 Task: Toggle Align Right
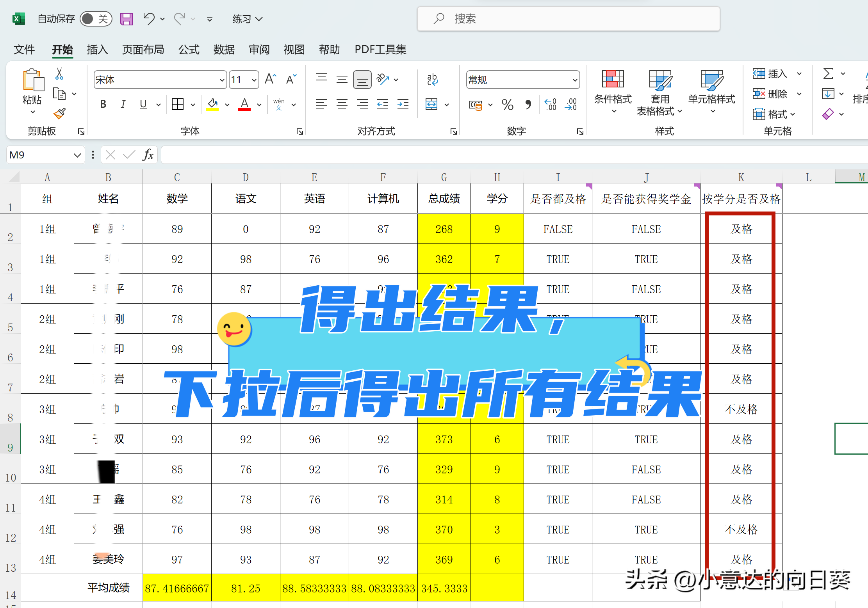[x=362, y=104]
